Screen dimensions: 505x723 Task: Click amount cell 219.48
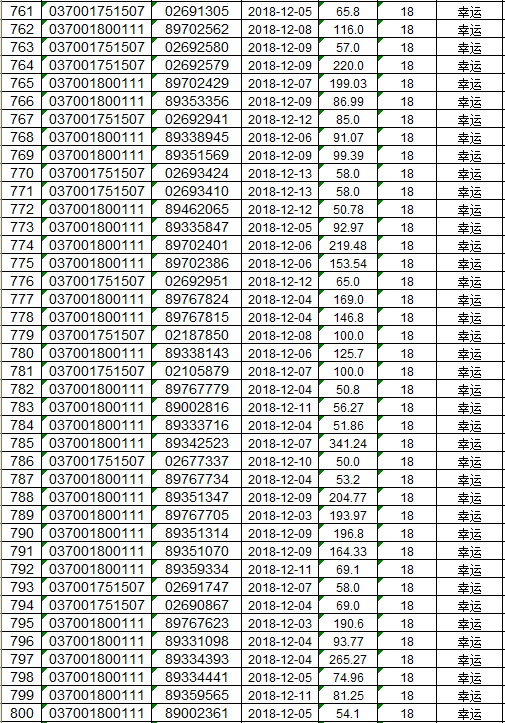[348, 245]
